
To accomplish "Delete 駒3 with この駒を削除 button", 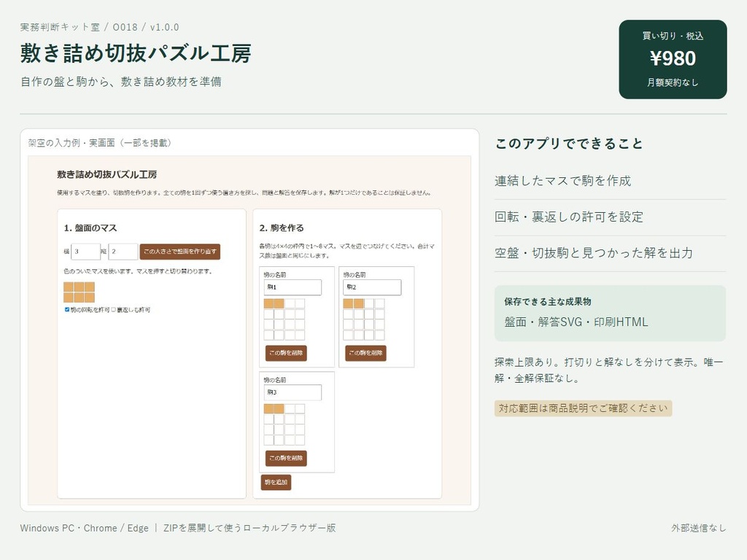I will coord(286,459).
